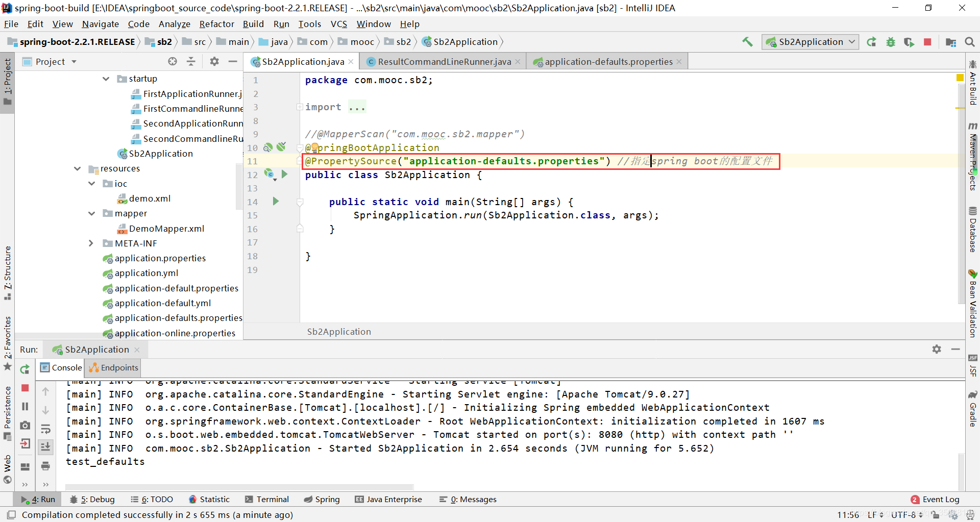
Task: Stop the process in the Run panel sidebar
Action: pyautogui.click(x=24, y=388)
